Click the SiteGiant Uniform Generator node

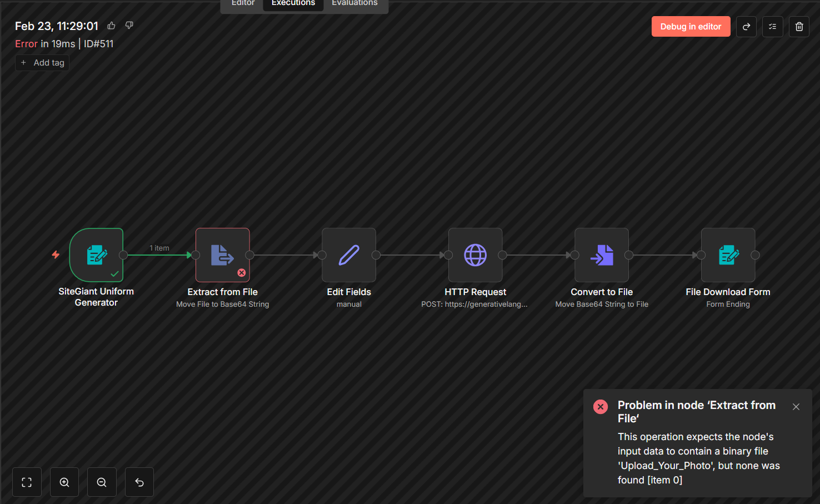coord(96,255)
